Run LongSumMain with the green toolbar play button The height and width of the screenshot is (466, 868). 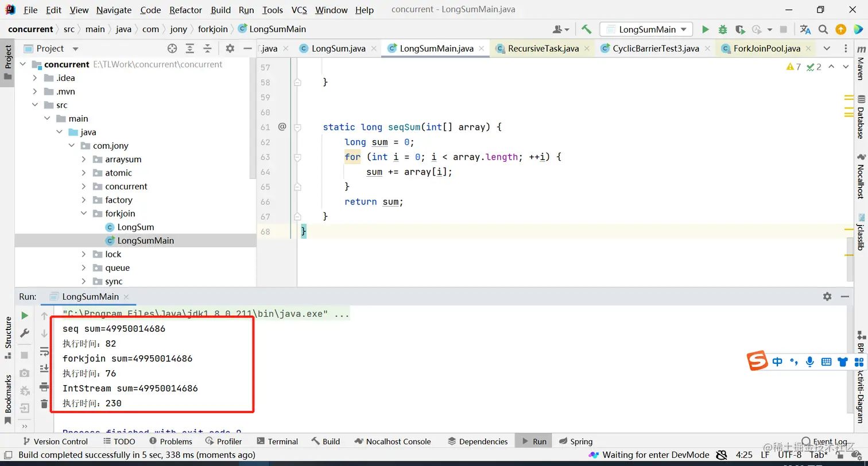click(x=706, y=29)
